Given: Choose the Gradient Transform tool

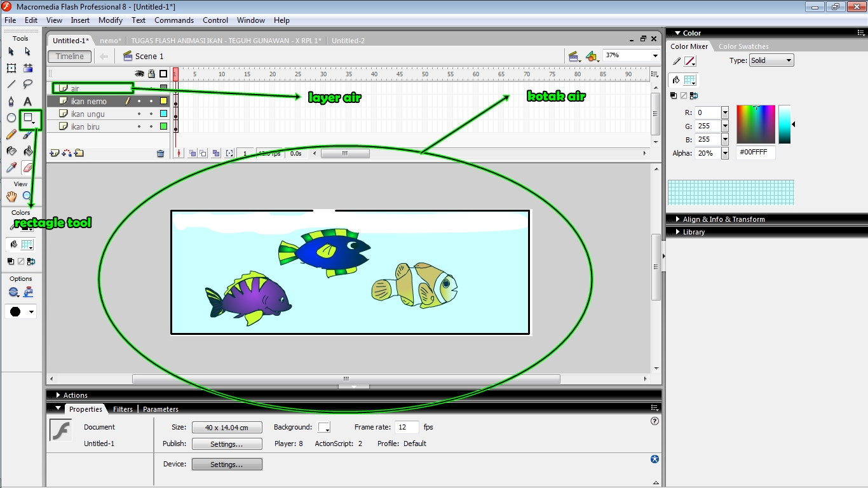Looking at the screenshot, I should tap(28, 68).
